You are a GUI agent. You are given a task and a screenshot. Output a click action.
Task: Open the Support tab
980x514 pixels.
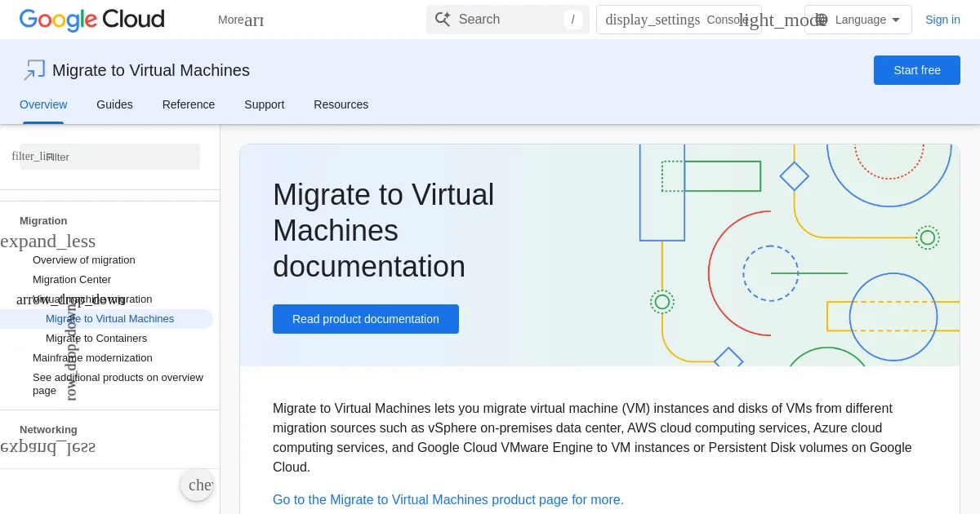[x=265, y=104]
